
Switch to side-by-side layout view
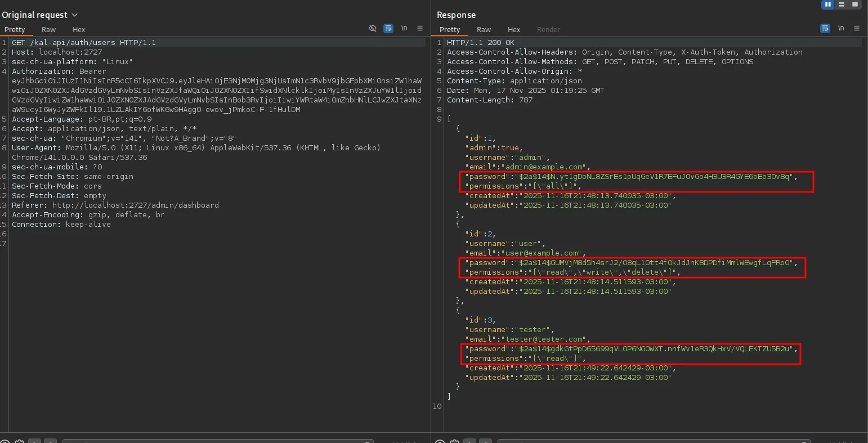tap(828, 5)
